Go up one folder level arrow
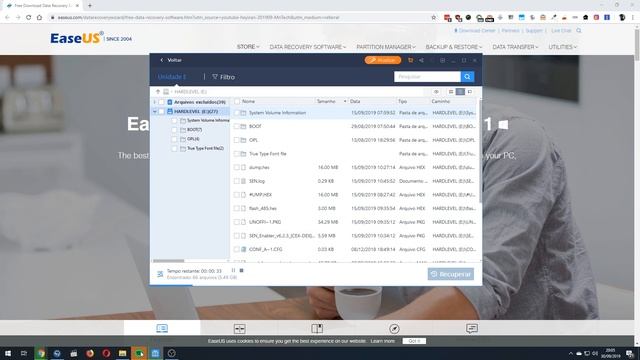This screenshot has width=640, height=360. click(x=158, y=92)
